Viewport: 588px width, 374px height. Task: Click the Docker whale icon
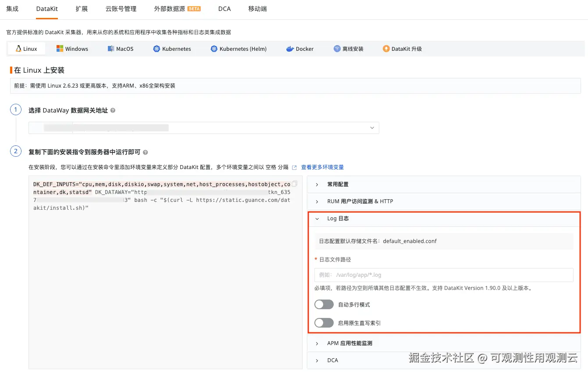point(290,49)
